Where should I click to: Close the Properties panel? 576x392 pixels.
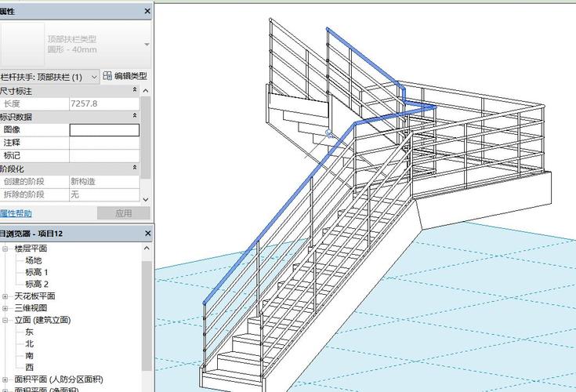[147, 12]
